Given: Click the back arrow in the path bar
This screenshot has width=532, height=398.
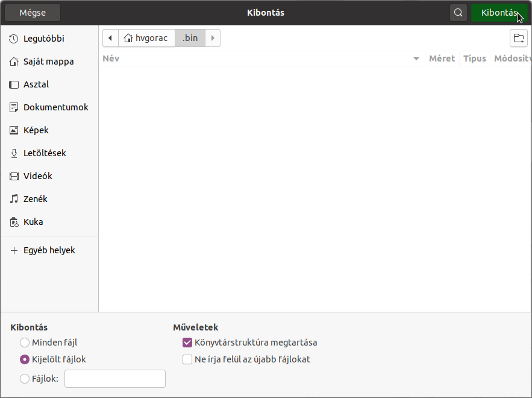Looking at the screenshot, I should click(110, 38).
